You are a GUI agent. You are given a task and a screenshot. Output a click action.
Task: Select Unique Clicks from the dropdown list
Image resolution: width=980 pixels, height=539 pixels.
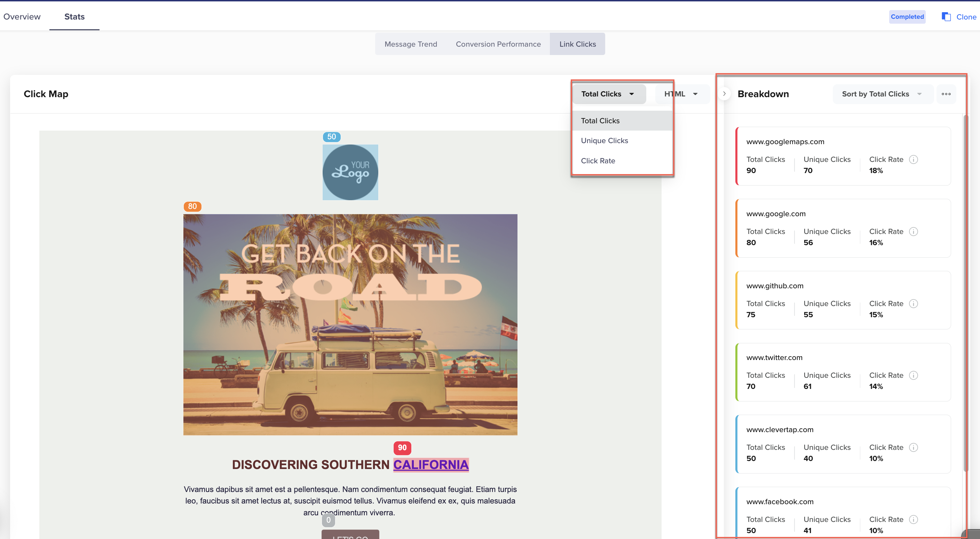(x=604, y=140)
